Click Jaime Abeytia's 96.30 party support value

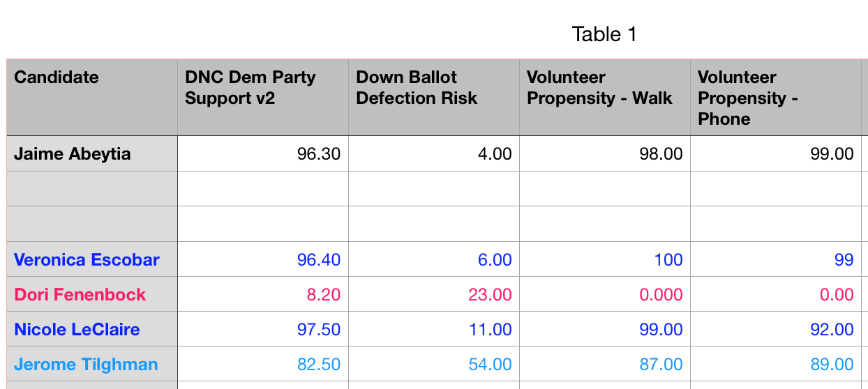click(x=262, y=154)
